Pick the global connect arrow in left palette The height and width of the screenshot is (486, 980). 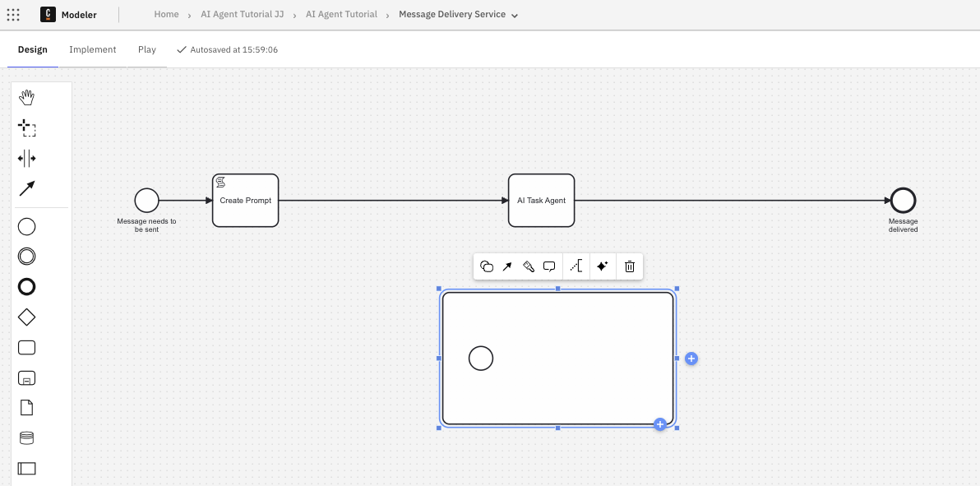tap(27, 188)
